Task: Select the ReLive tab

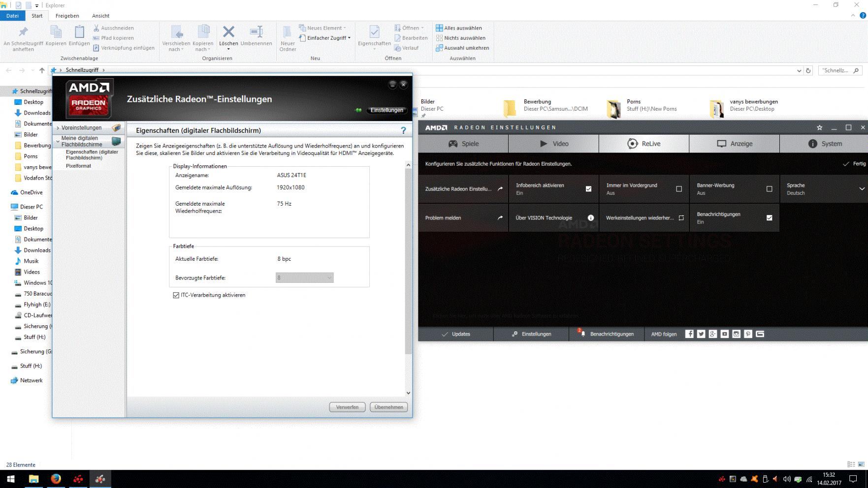Action: (x=644, y=144)
